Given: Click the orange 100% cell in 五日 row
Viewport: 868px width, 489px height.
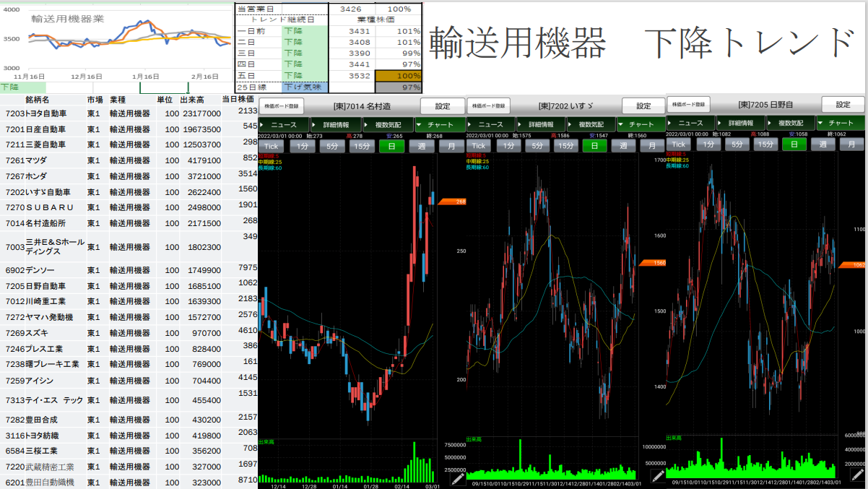Looking at the screenshot, I should point(398,75).
